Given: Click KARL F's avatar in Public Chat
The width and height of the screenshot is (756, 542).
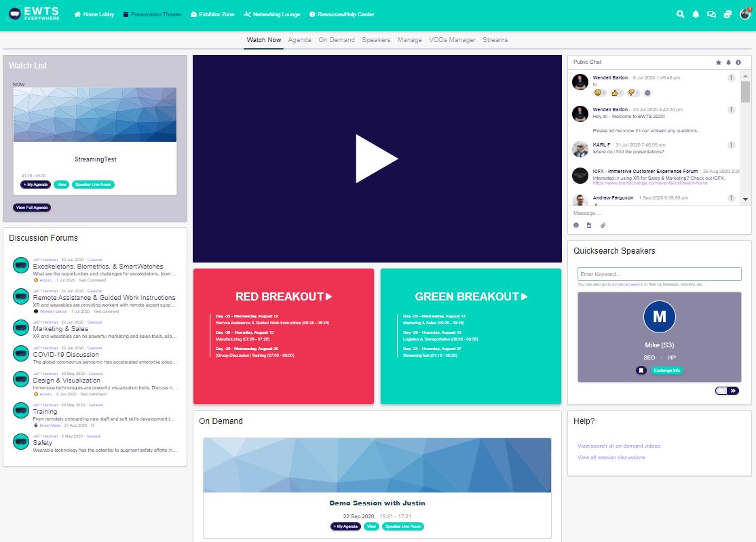Looking at the screenshot, I should (580, 149).
